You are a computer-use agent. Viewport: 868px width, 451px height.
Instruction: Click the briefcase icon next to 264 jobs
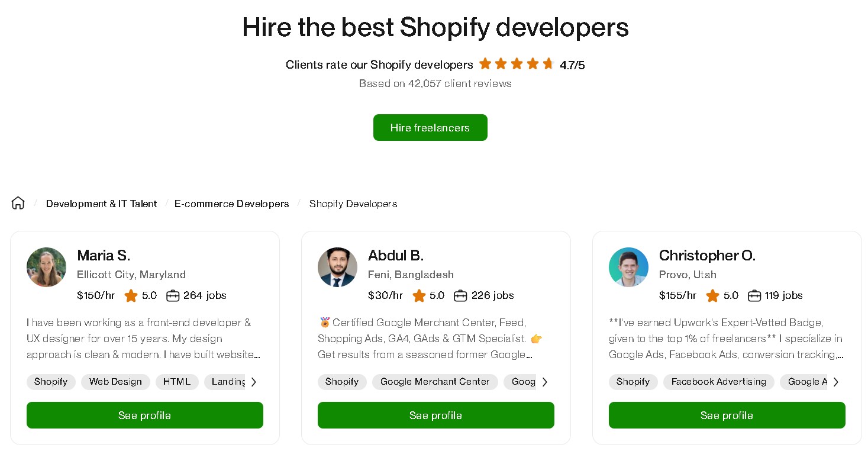[x=173, y=295]
